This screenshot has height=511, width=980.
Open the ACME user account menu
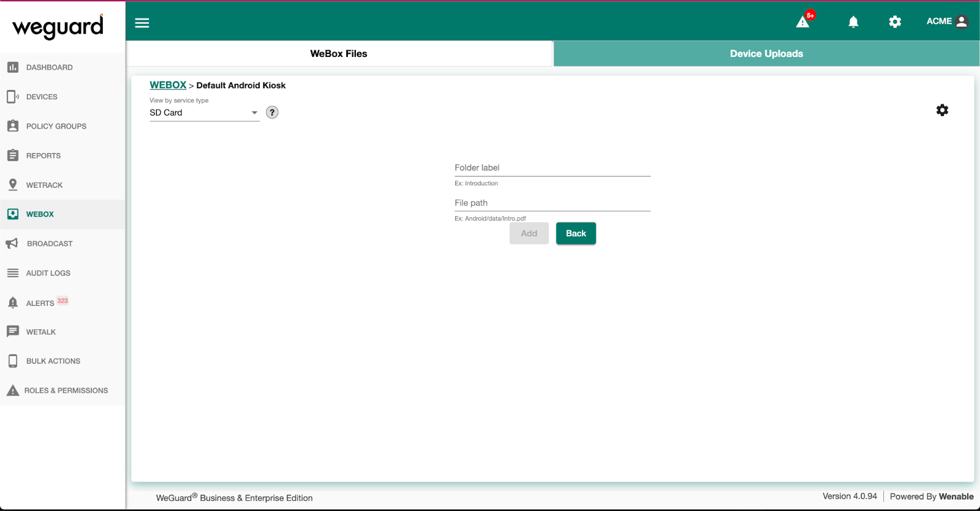point(947,21)
